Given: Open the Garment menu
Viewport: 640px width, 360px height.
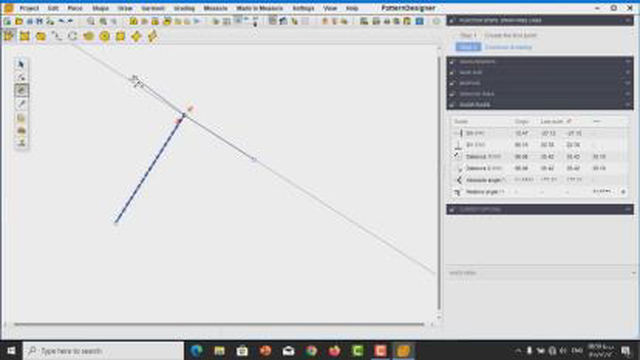Looking at the screenshot, I should point(153,8).
